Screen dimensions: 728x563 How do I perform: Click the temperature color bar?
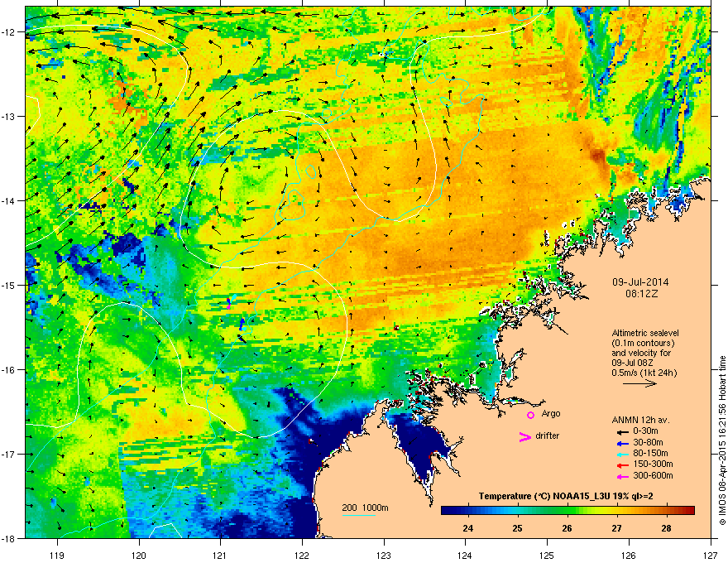568,511
